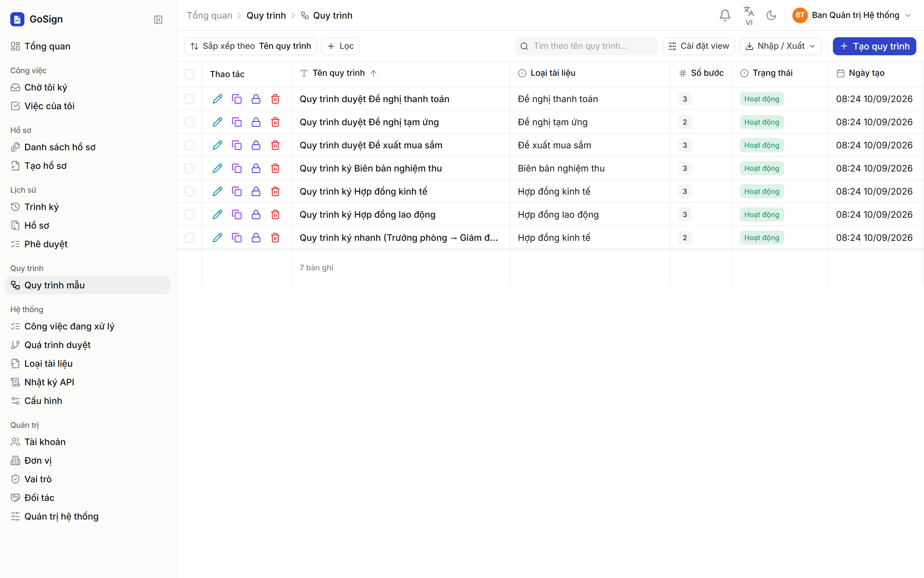Open Chờ tôi ký in sidebar
This screenshot has width=924, height=578.
[88, 88]
